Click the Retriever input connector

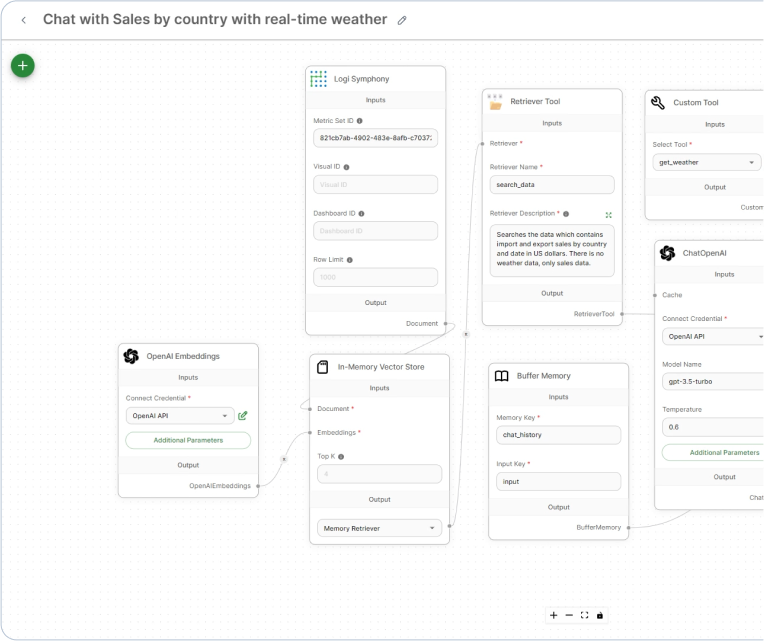(x=482, y=144)
